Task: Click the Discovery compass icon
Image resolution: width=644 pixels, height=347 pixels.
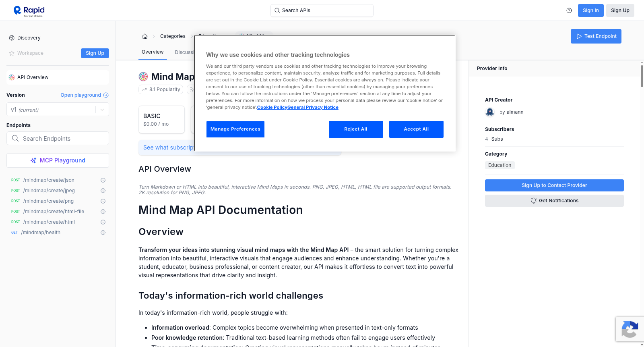Action: [x=12, y=38]
